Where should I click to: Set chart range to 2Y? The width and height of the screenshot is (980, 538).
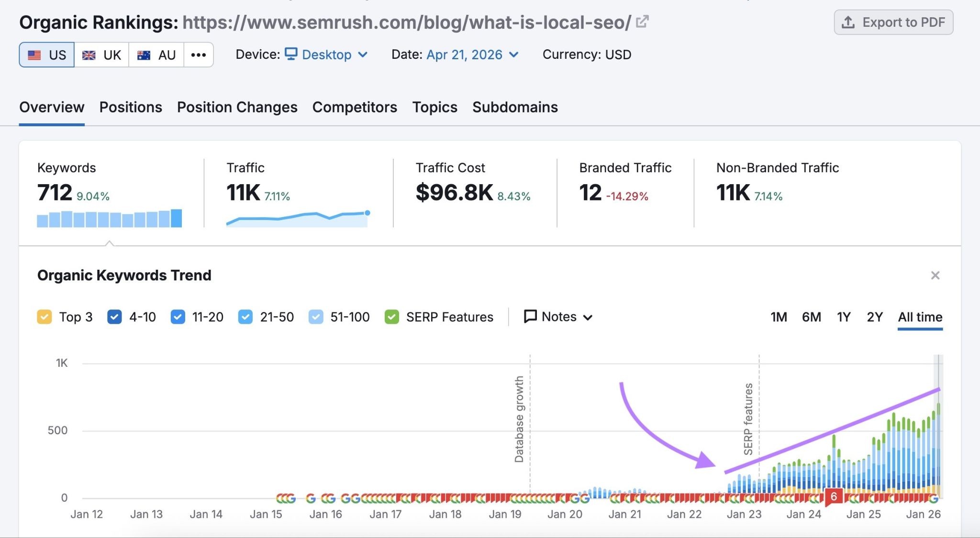[x=875, y=317]
